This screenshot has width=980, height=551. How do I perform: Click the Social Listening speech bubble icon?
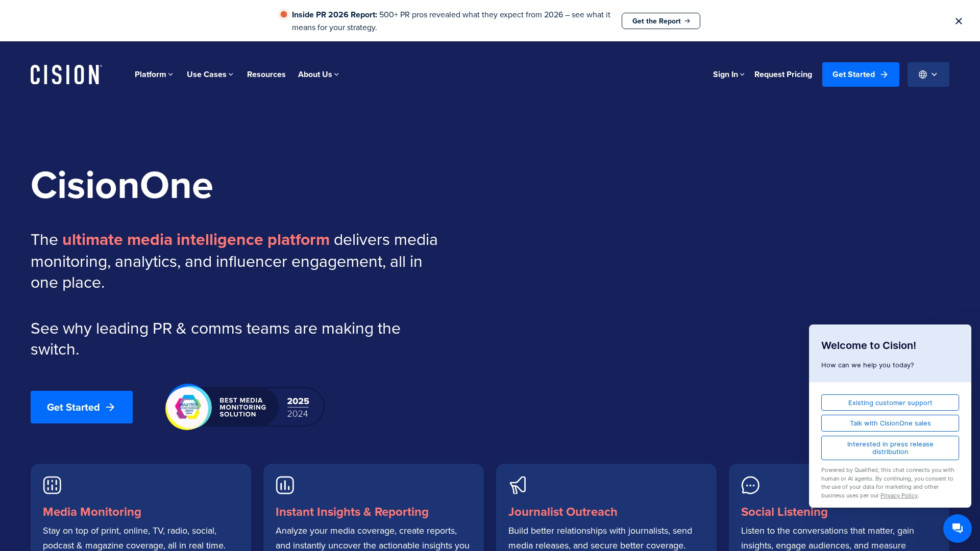(750, 485)
